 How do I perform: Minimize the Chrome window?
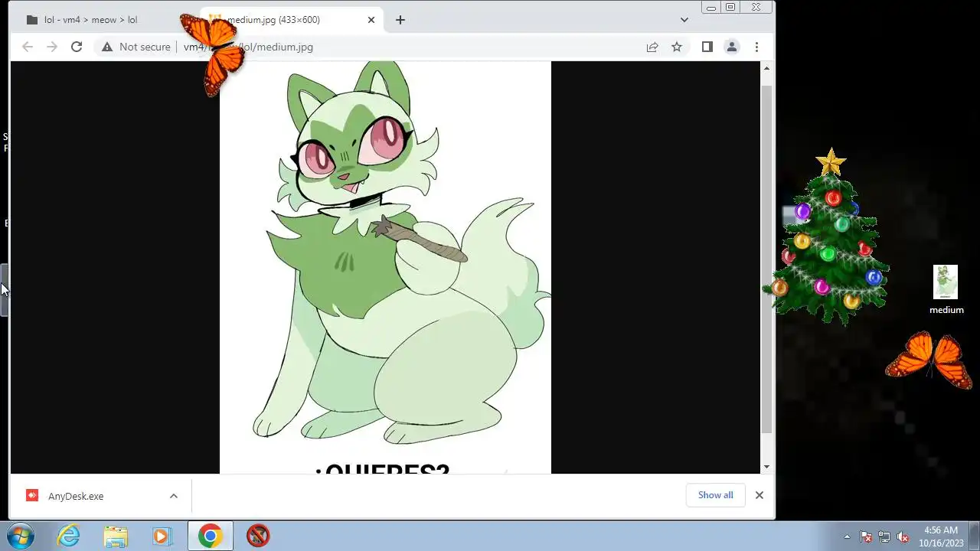711,7
